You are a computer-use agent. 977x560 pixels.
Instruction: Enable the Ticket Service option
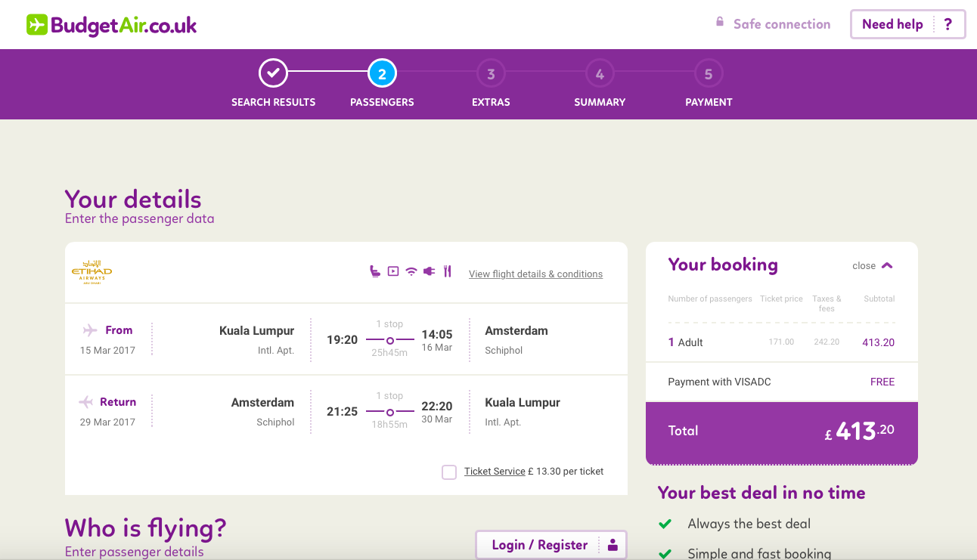pos(449,471)
